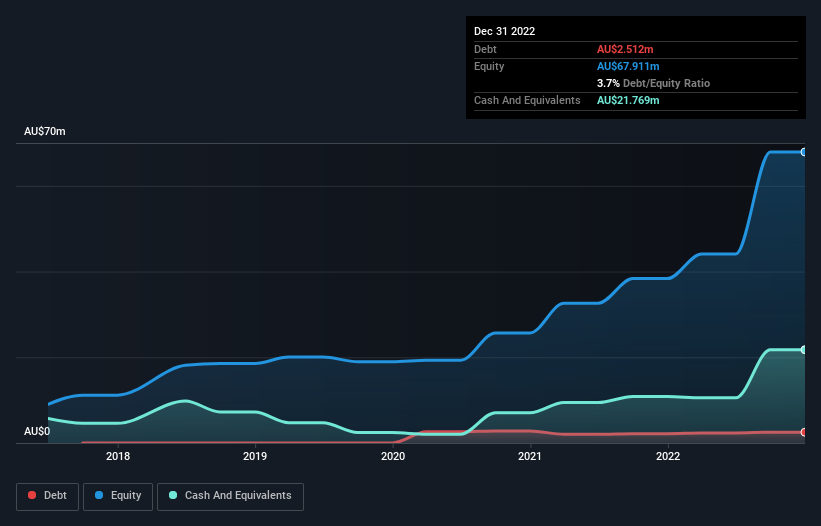Click the AU$0 y-axis label
The image size is (821, 526).
click(x=37, y=431)
